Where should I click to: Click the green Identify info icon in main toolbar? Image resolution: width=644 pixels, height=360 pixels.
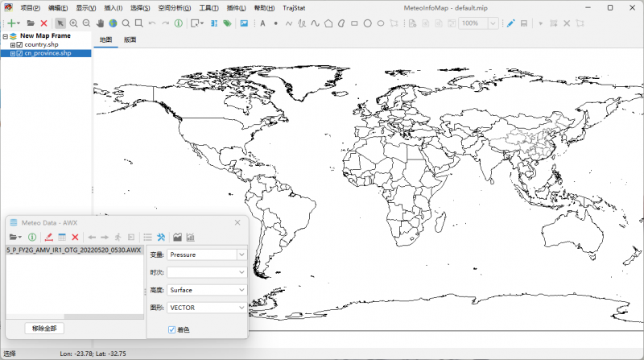(178, 23)
